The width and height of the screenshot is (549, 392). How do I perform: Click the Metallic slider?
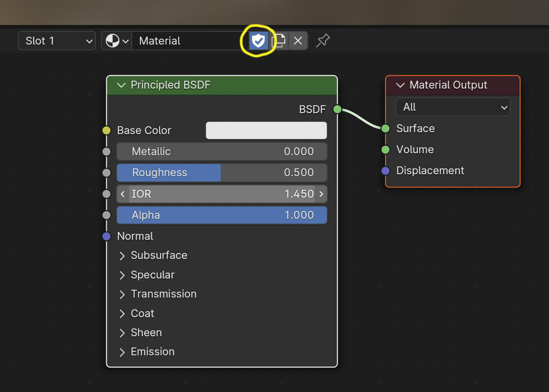pos(222,151)
